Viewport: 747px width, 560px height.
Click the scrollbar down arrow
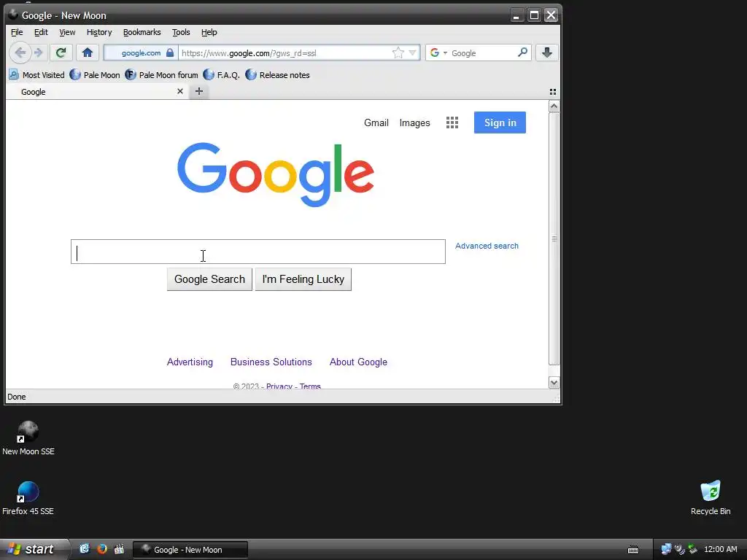pyautogui.click(x=554, y=382)
